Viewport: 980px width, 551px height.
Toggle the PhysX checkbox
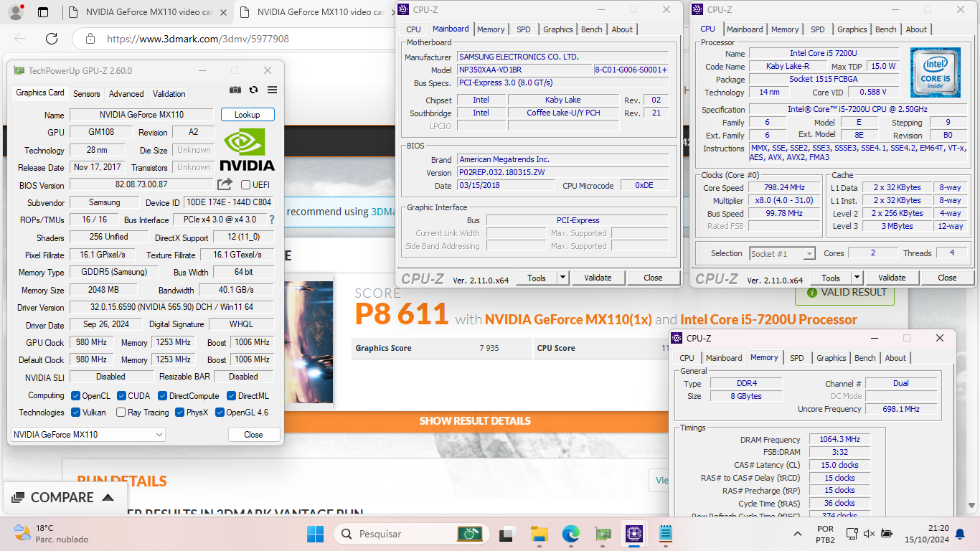pyautogui.click(x=179, y=413)
